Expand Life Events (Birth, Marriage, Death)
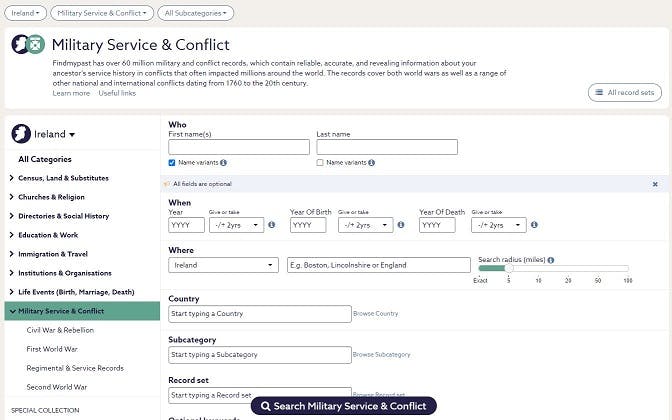The width and height of the screenshot is (672, 420). 12,292
